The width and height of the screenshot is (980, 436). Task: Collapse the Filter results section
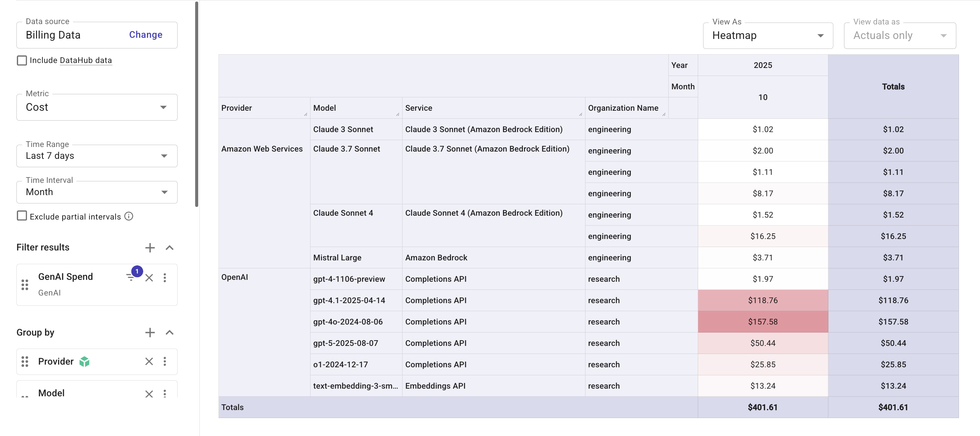(170, 248)
